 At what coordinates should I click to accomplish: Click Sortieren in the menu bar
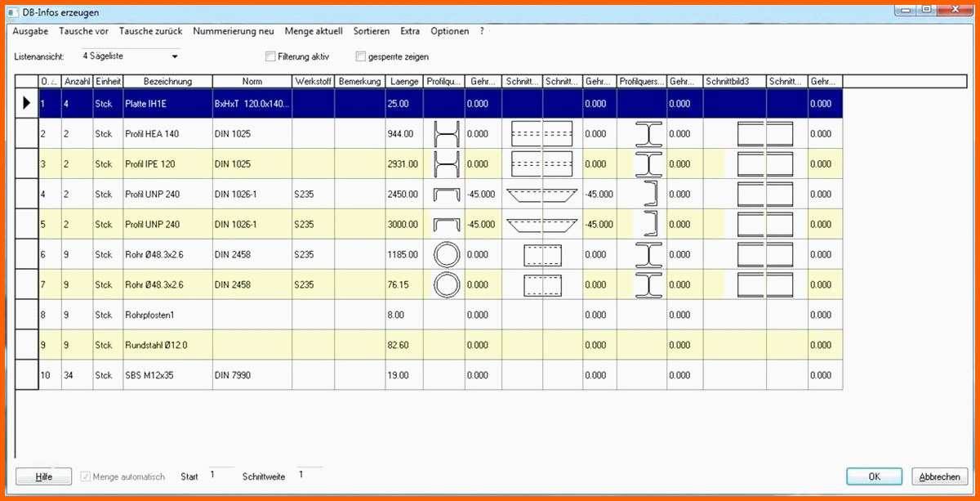coord(372,31)
